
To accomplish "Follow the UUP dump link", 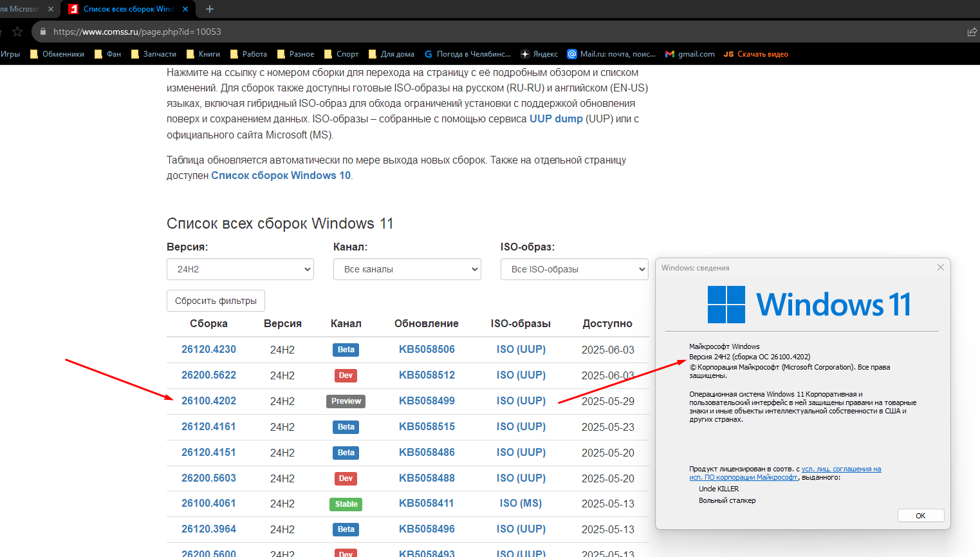I will click(556, 119).
